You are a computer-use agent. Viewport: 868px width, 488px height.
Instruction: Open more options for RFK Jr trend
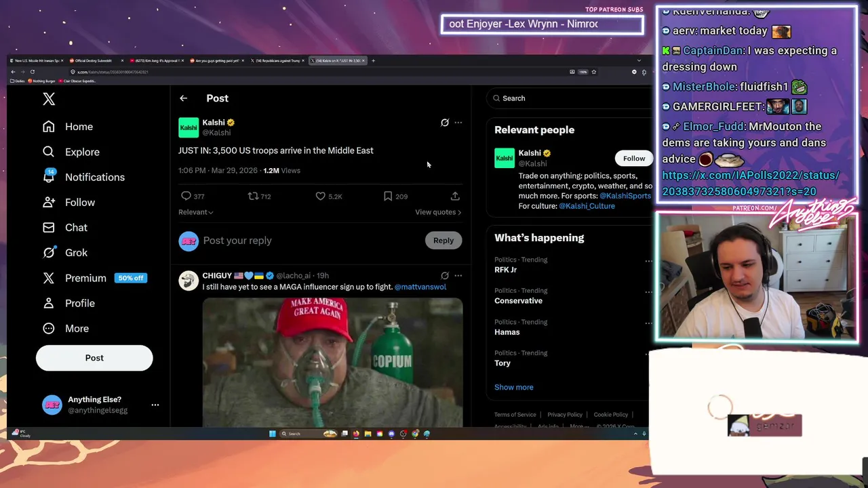point(648,261)
